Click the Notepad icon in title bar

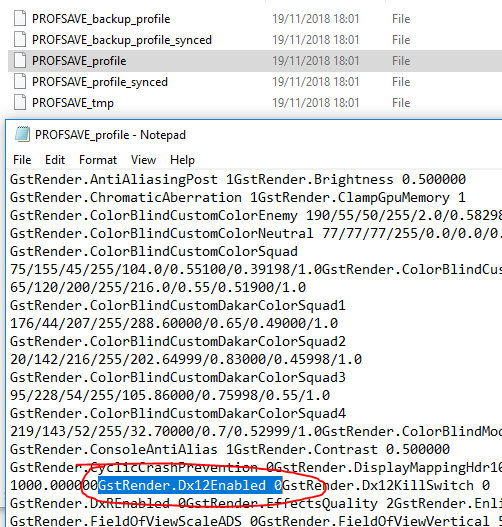coord(22,134)
